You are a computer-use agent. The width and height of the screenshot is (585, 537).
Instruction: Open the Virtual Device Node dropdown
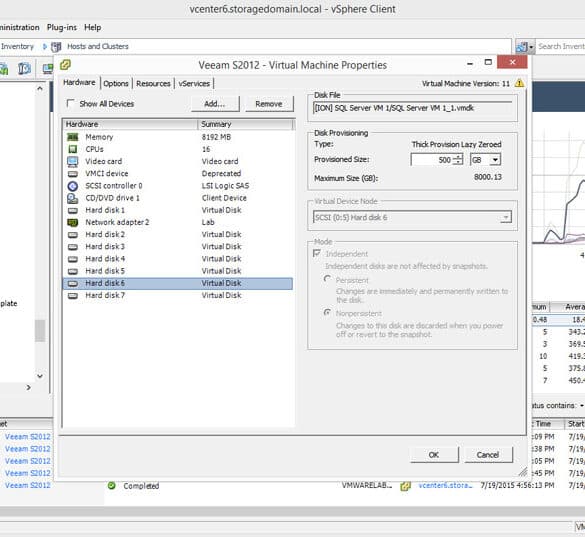pos(506,217)
